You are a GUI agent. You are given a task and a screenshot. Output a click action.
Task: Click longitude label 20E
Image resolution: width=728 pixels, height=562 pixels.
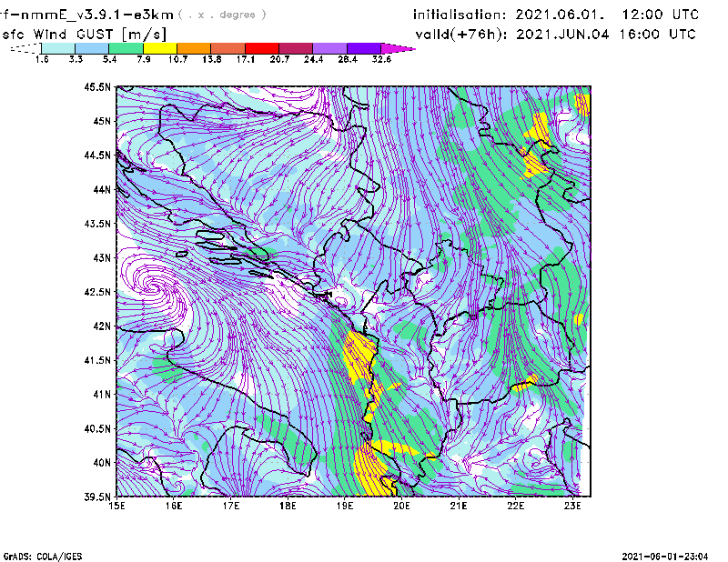401,506
